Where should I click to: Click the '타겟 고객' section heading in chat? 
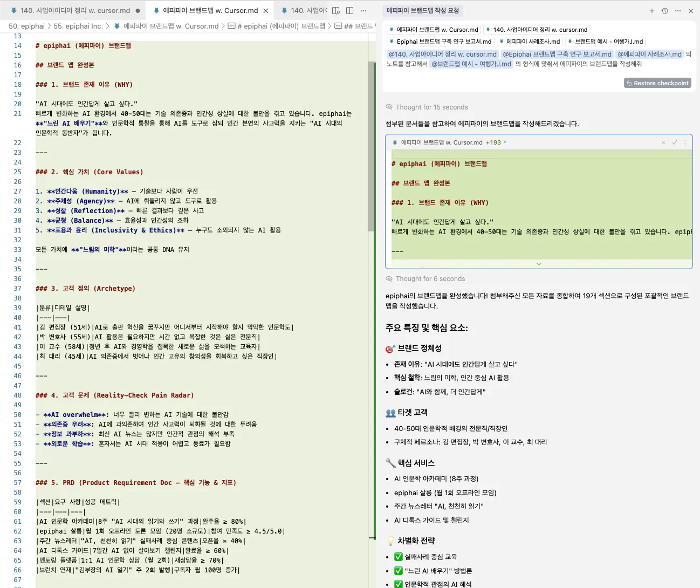413,413
